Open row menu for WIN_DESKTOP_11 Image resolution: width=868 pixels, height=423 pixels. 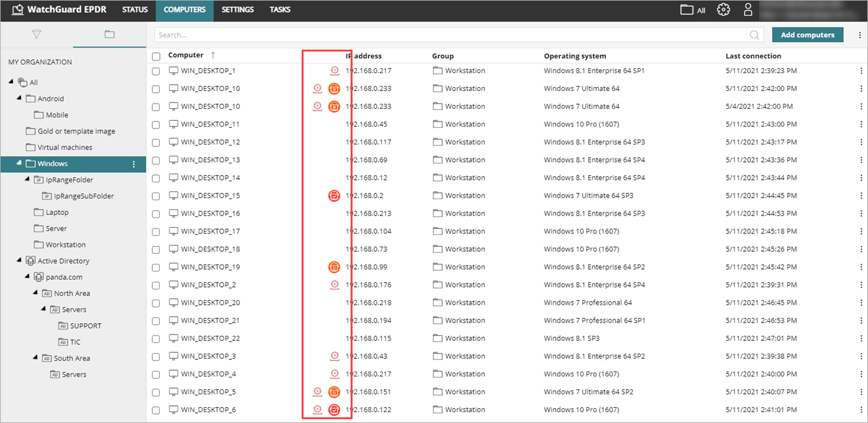coord(862,124)
